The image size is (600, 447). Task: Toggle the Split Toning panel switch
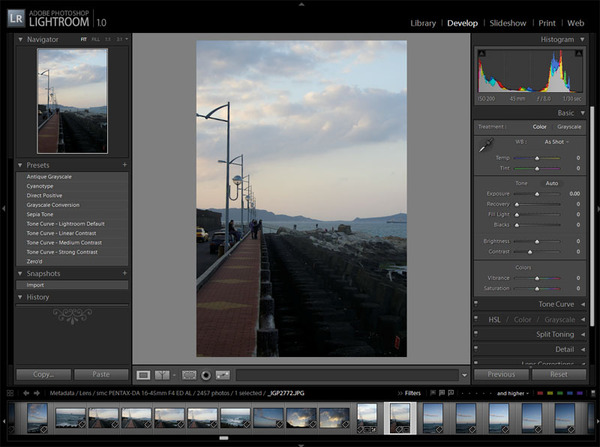pyautogui.click(x=476, y=334)
